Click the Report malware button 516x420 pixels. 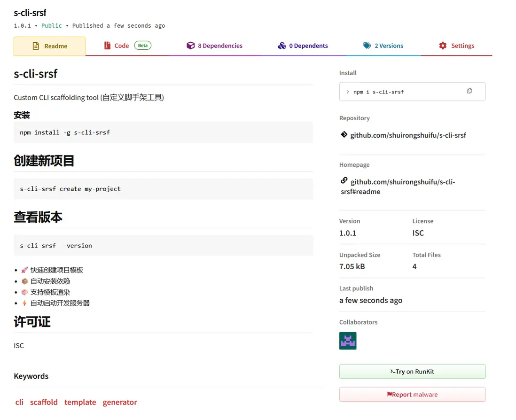[x=412, y=394]
